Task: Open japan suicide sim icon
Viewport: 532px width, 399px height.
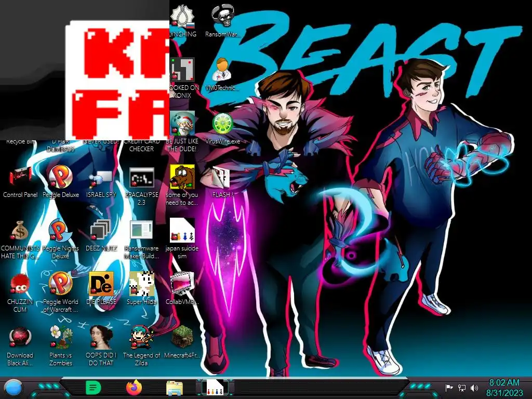Action: pos(182,230)
